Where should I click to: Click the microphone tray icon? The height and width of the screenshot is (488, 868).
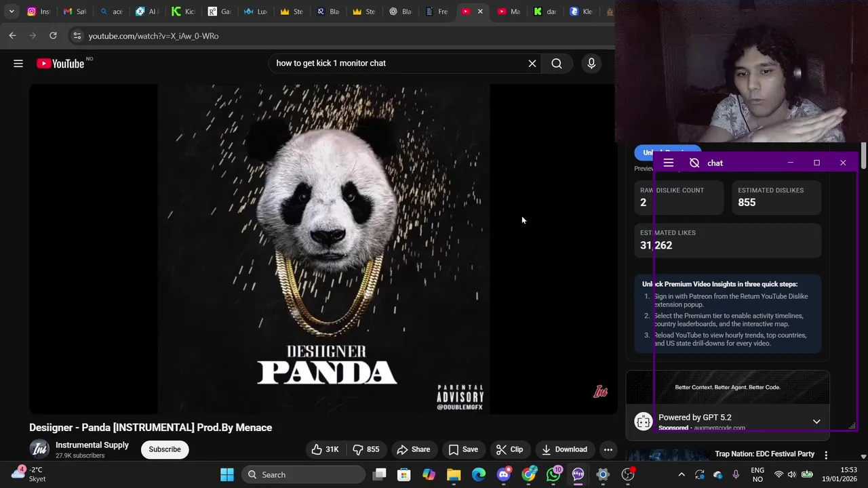[x=736, y=474]
